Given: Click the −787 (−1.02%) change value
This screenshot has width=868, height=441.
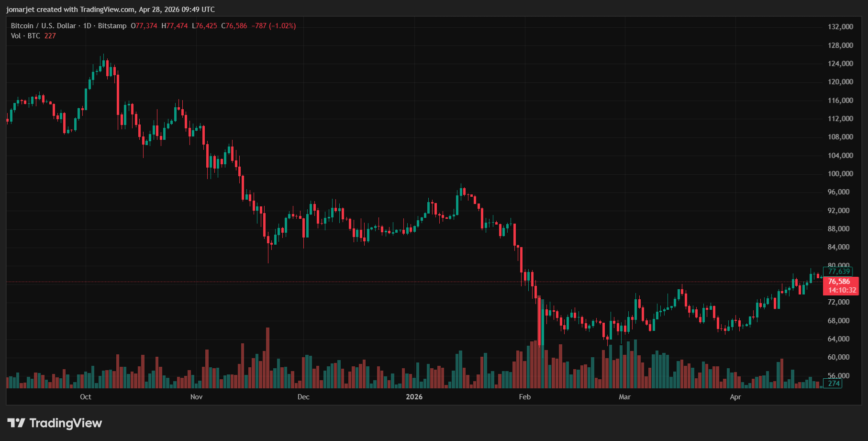Looking at the screenshot, I should [274, 26].
